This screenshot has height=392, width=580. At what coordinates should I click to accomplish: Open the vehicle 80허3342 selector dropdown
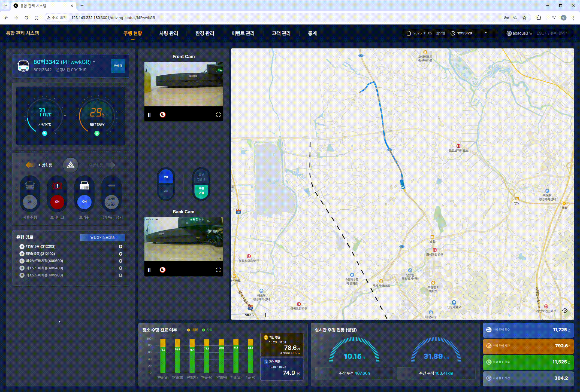pyautogui.click(x=94, y=62)
